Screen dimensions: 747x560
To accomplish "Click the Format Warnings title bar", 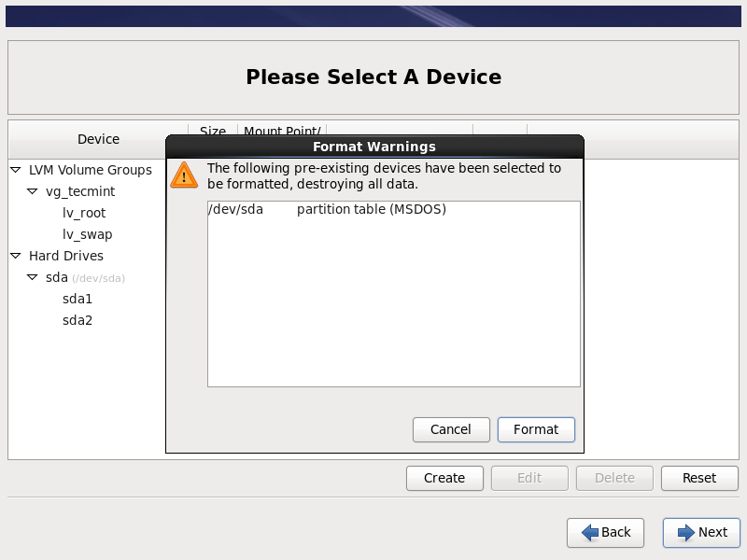I will coord(374,147).
